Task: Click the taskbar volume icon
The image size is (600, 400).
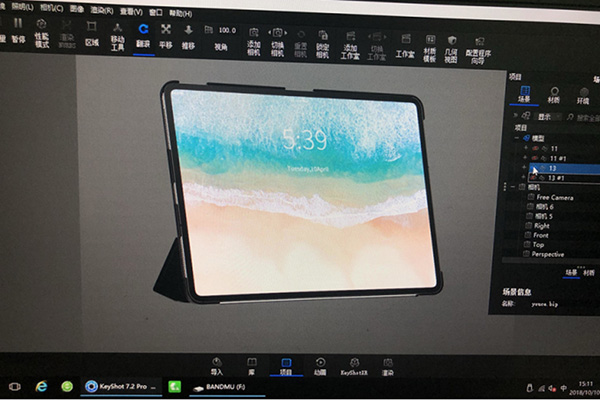Action: pyautogui.click(x=552, y=389)
